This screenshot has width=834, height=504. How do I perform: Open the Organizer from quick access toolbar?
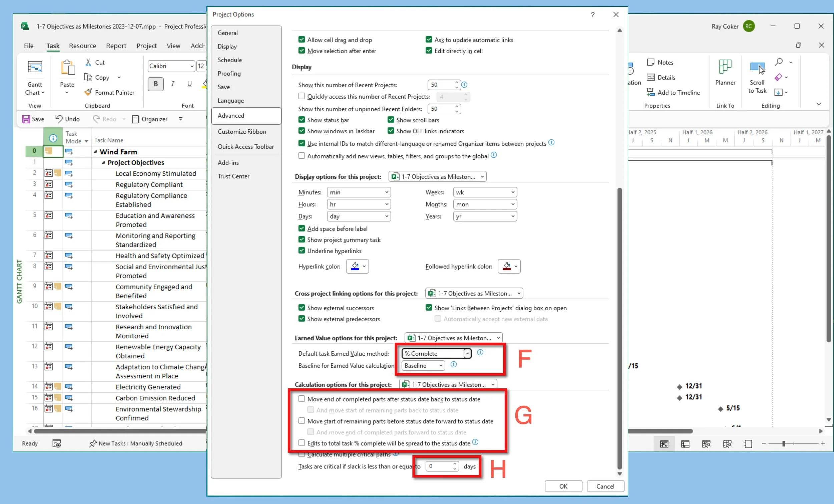point(150,119)
